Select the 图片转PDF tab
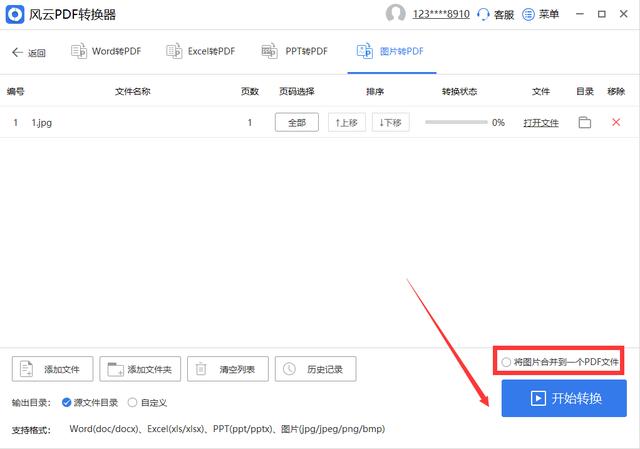The height and width of the screenshot is (449, 640). tap(391, 51)
